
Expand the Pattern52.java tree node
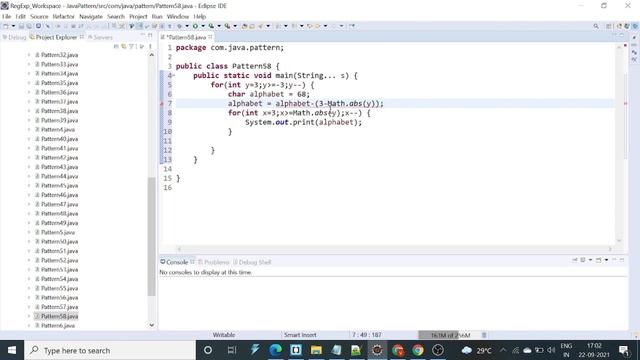pos(29,260)
